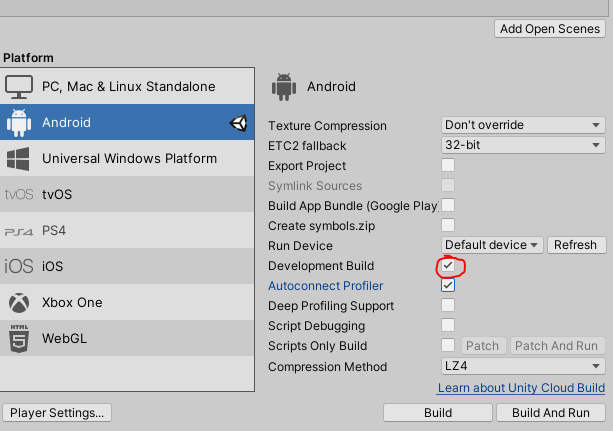Select the WebGL platform
The width and height of the screenshot is (613, 431).
click(x=127, y=338)
